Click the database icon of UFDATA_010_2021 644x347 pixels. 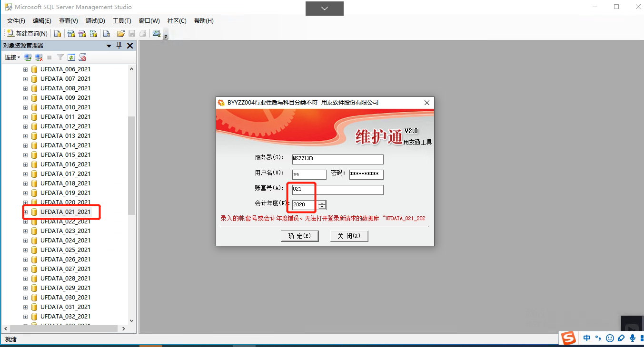34,107
